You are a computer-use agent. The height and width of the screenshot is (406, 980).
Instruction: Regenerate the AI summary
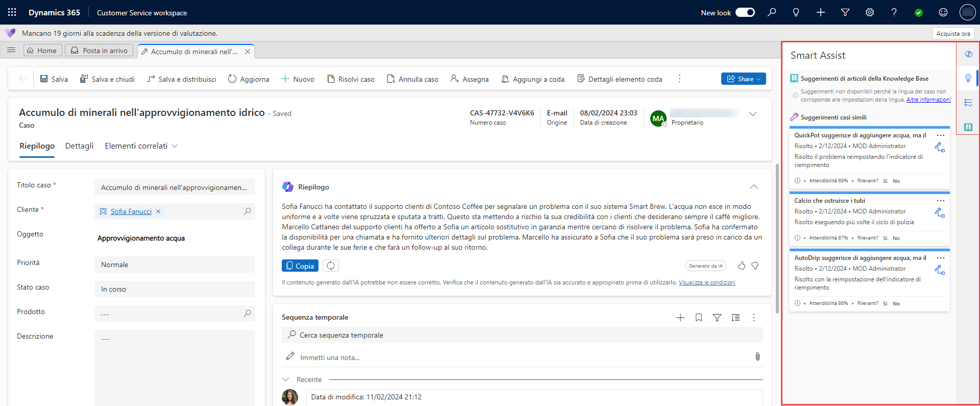coord(331,266)
